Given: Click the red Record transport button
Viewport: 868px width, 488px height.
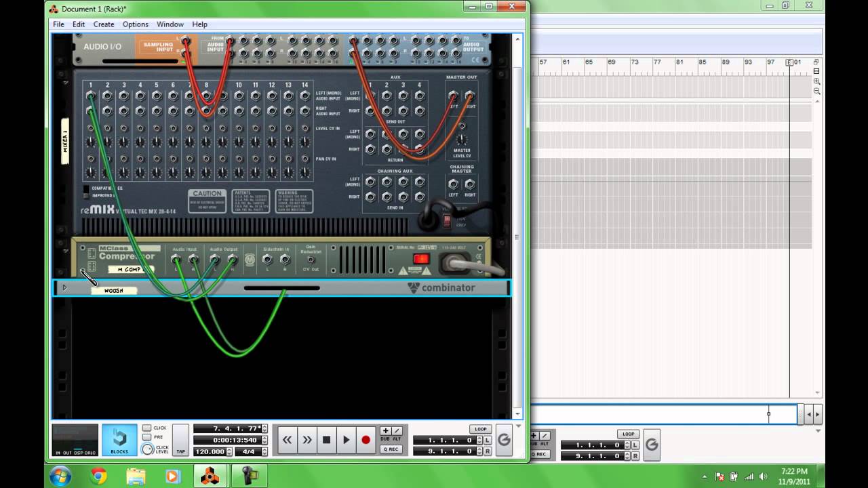Looking at the screenshot, I should [366, 440].
